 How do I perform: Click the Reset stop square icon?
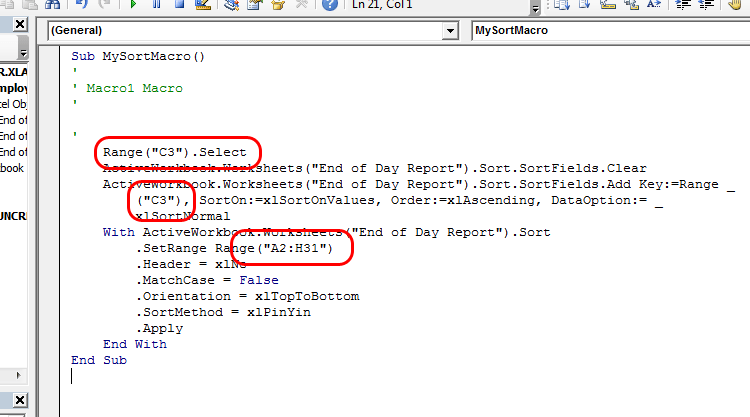(x=179, y=4)
